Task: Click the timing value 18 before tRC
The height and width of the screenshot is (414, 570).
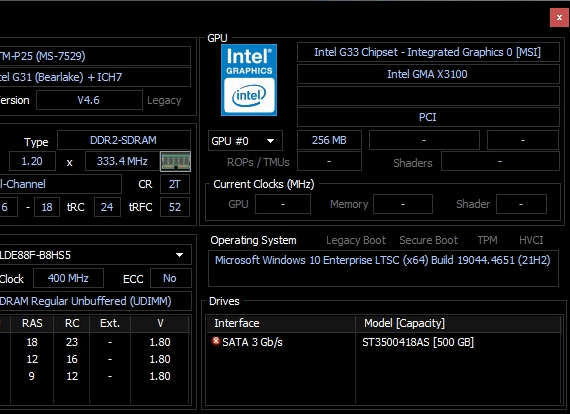Action: [x=47, y=207]
